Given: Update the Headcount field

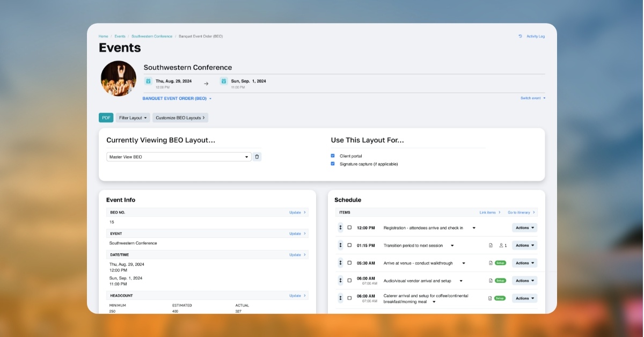Looking at the screenshot, I should pos(297,296).
